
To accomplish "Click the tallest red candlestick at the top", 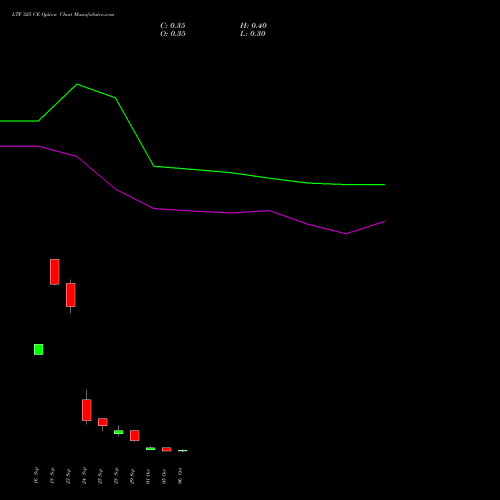I will tap(55, 272).
